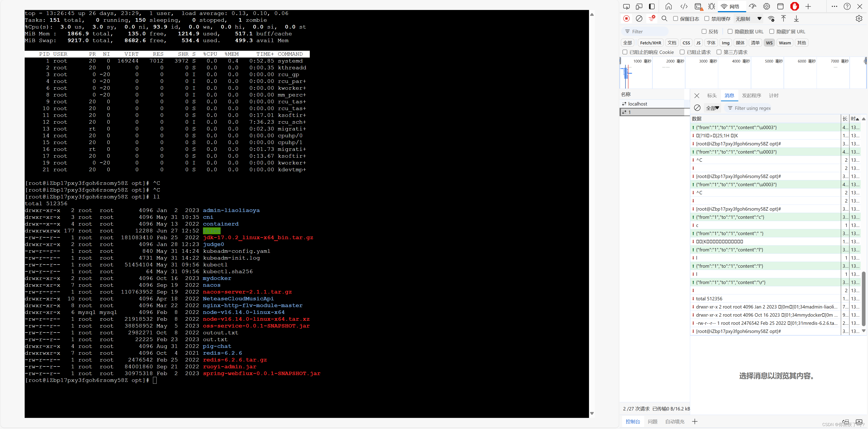The width and height of the screenshot is (868, 429).
Task: Filter requests by WS type
Action: pos(769,43)
